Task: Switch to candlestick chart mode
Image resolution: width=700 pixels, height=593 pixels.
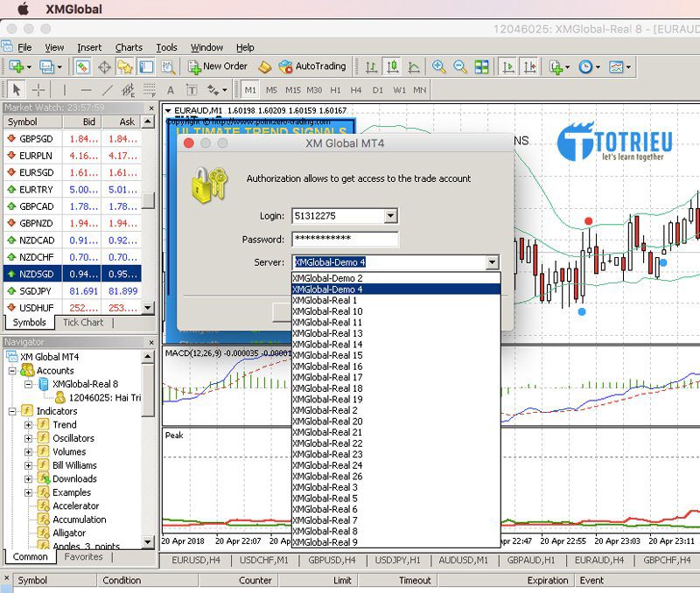Action: click(393, 67)
